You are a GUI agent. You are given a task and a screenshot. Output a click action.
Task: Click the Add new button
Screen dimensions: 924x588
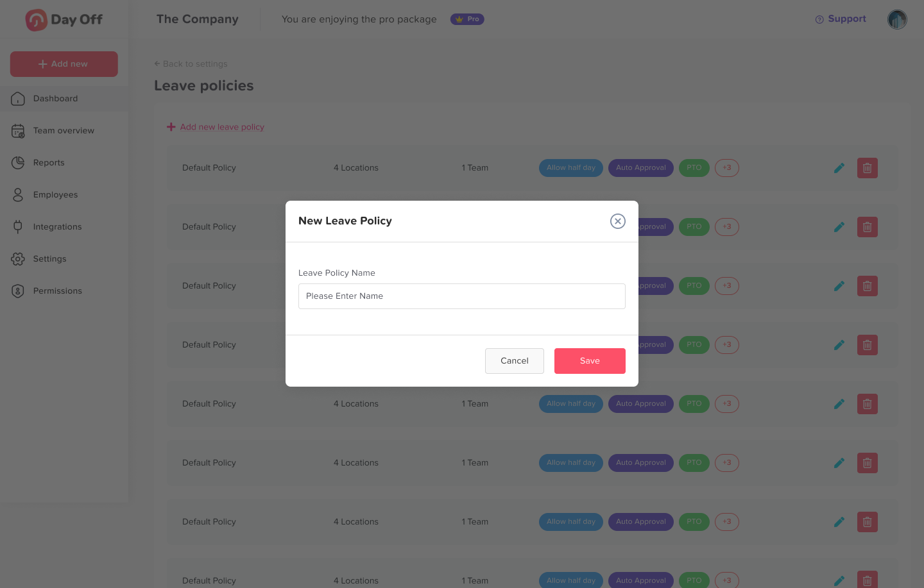pos(64,64)
